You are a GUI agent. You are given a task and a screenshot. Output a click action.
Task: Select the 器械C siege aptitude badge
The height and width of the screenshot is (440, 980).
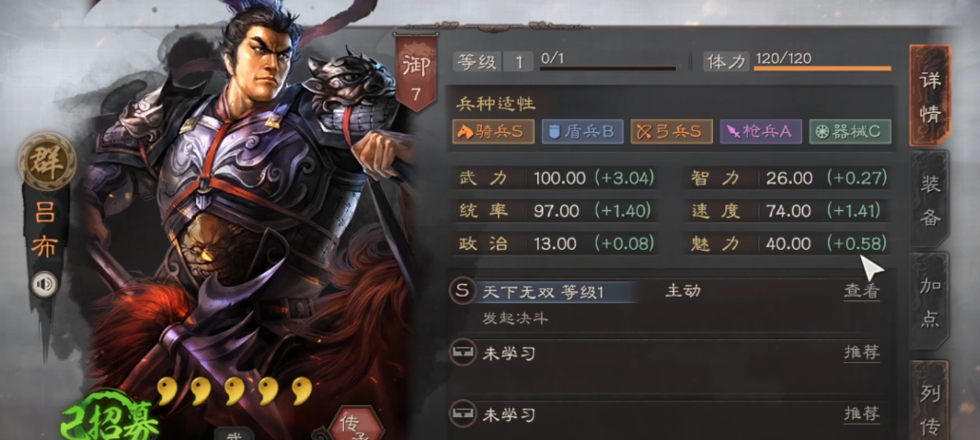(850, 132)
